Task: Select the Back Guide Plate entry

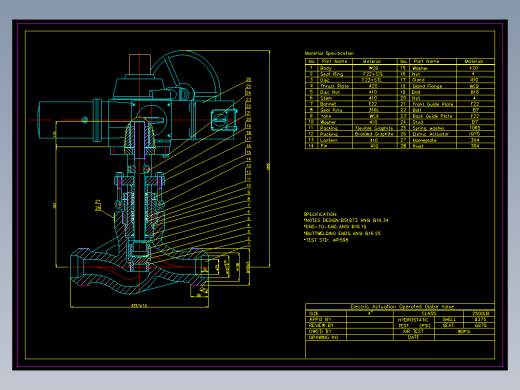Action: (x=432, y=116)
